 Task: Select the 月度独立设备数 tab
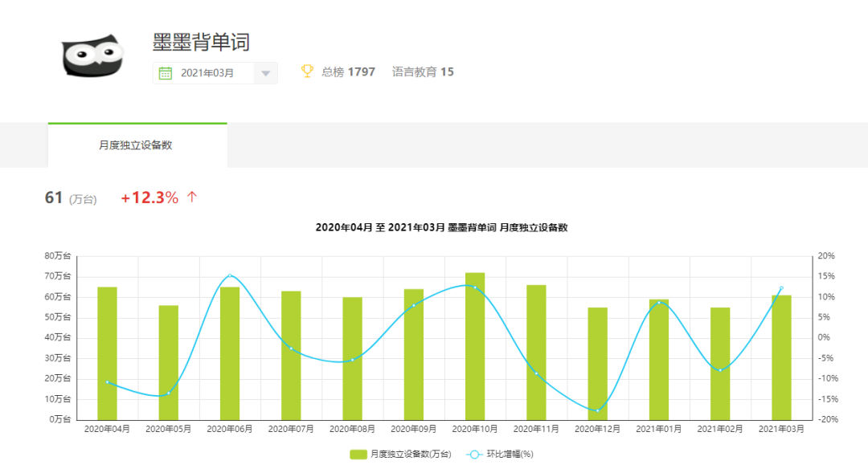137,145
